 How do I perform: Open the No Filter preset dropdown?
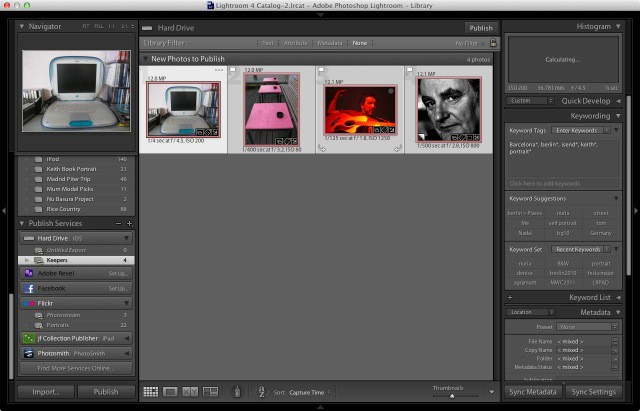pos(470,43)
